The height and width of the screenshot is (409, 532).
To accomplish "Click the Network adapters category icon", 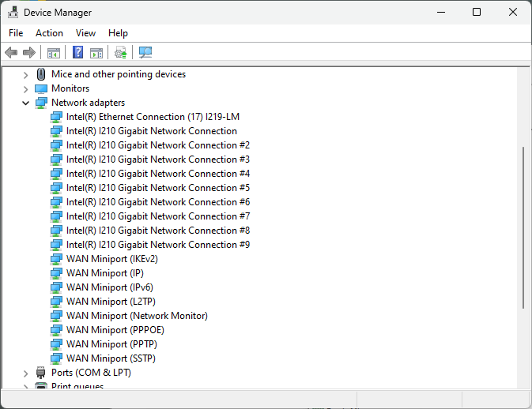I will coord(42,103).
